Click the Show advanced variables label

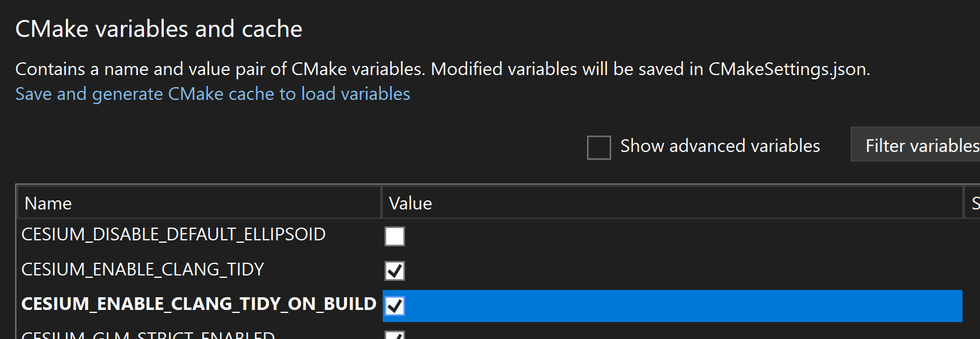(719, 146)
